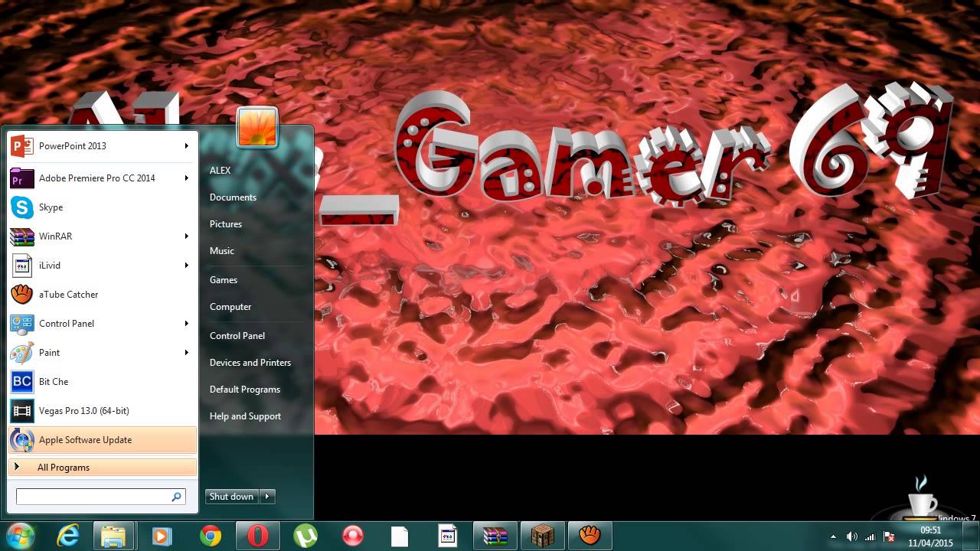Launch aTube Catcher from Start menu
980x551 pixels.
tap(103, 295)
